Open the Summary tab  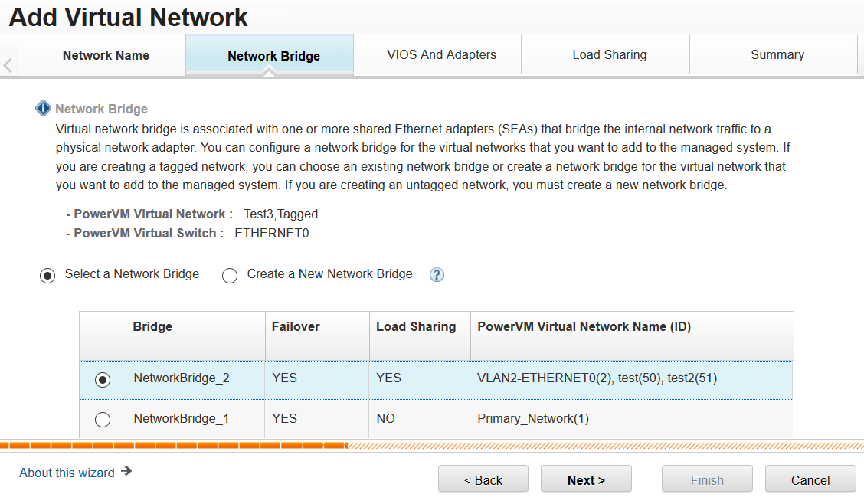click(777, 55)
